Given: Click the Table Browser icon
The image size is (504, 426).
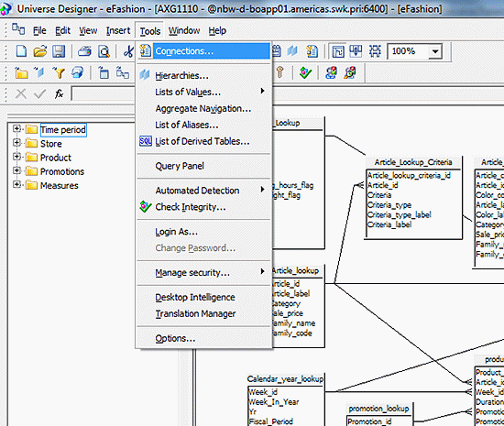Looking at the screenshot, I should 78,73.
